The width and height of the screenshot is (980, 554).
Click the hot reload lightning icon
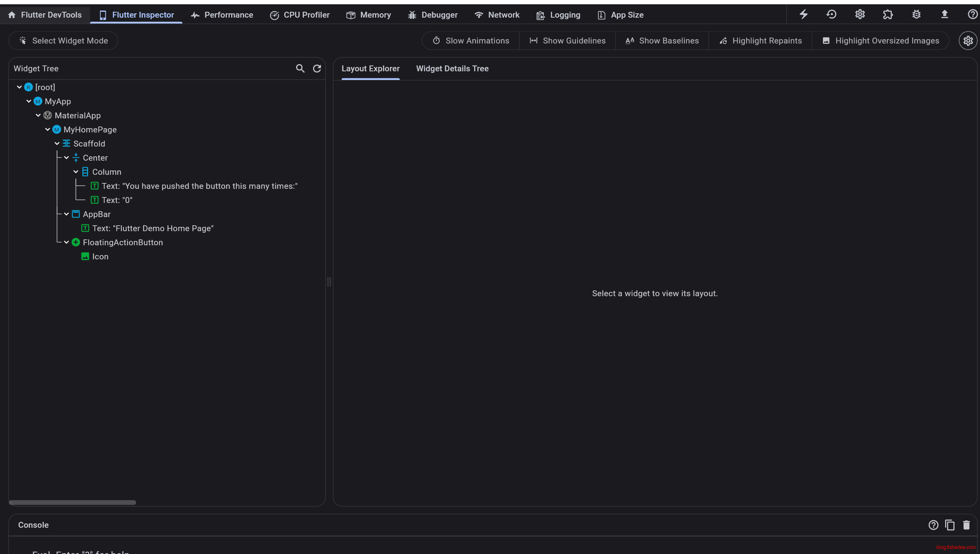(803, 14)
